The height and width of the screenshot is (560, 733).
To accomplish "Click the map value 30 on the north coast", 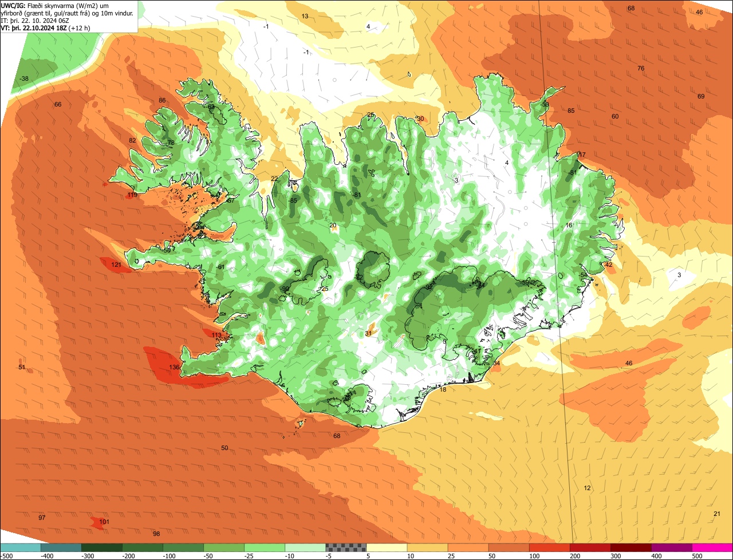I will 420,119.
